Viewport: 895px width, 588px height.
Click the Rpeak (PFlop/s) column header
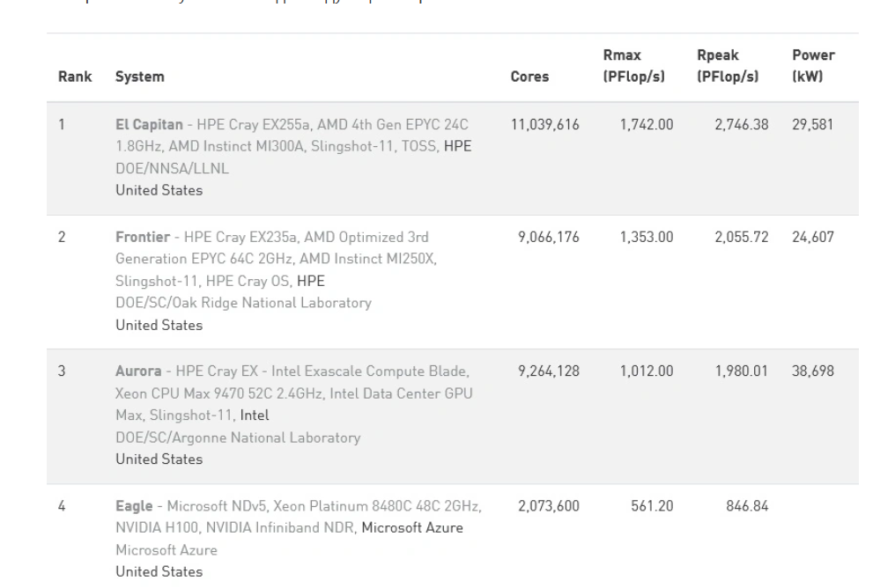tap(727, 66)
